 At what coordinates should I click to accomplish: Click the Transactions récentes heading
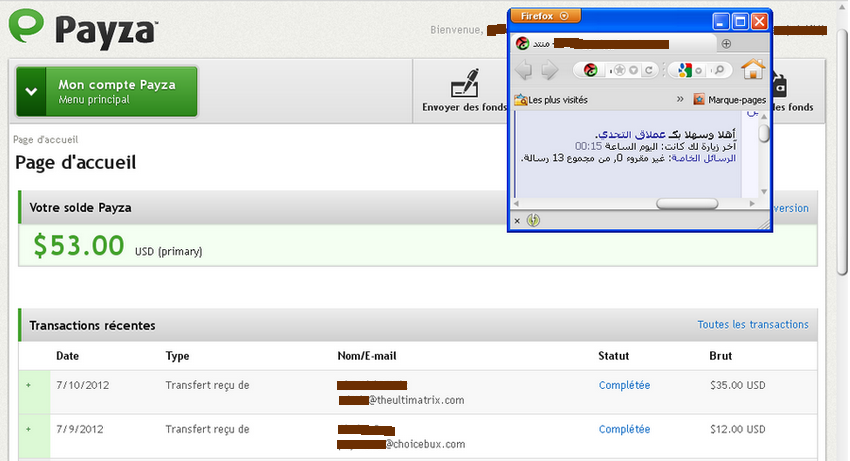point(92,325)
